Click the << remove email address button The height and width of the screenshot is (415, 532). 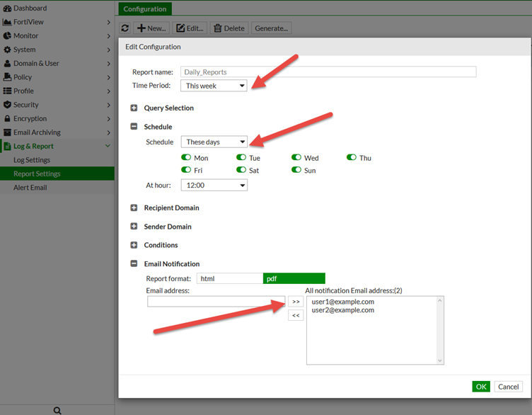[296, 315]
